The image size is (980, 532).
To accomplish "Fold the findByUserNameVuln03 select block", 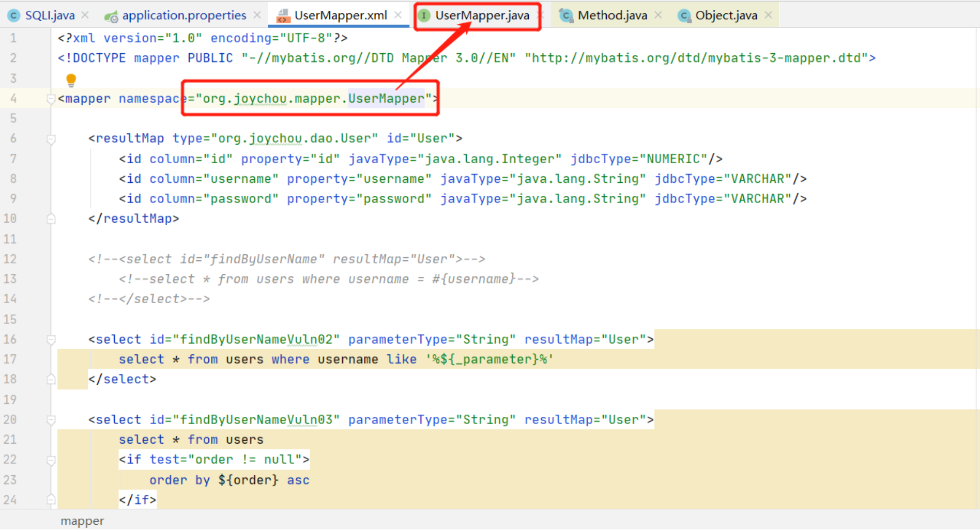I will (x=51, y=420).
